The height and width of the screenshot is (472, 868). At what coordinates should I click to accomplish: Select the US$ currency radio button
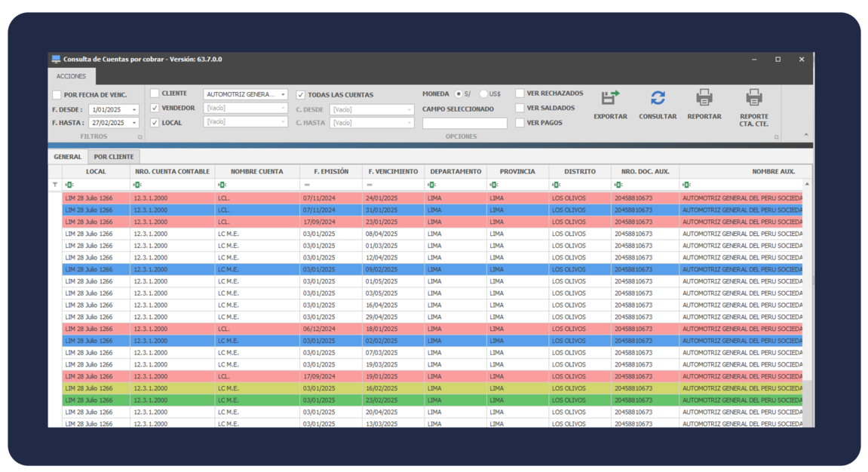pos(483,94)
